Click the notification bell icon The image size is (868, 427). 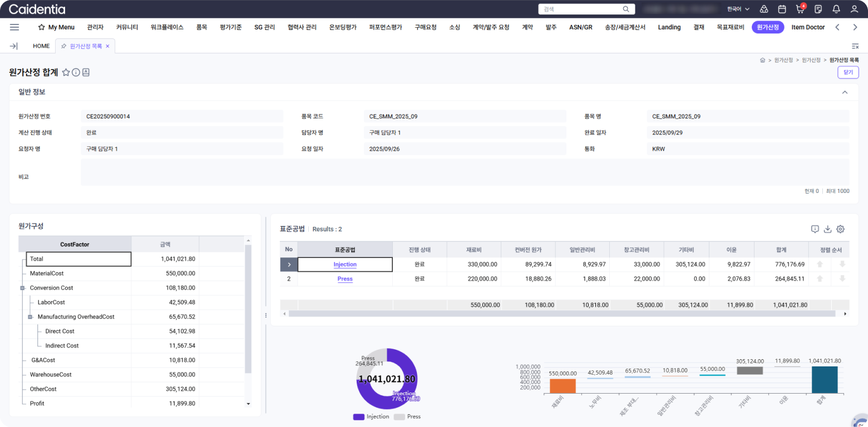(x=836, y=9)
